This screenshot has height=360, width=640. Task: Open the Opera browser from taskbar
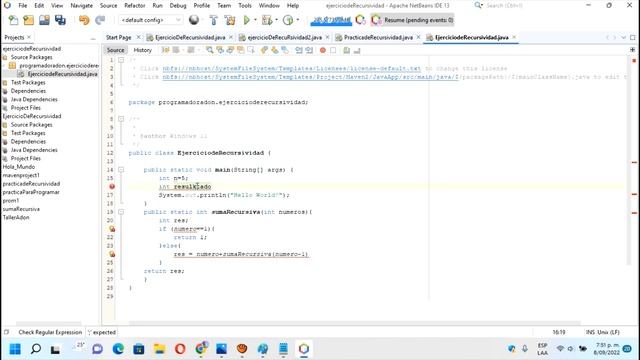coord(180,349)
